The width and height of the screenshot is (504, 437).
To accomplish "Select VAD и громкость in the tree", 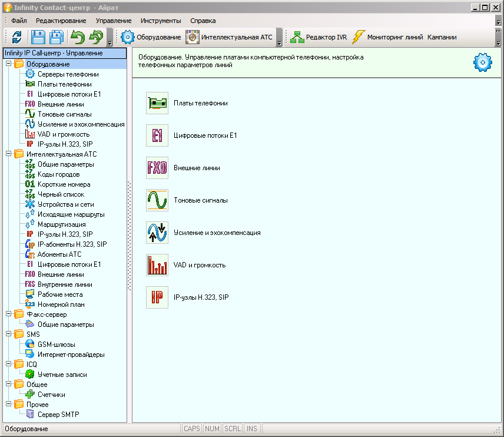I will coord(64,134).
